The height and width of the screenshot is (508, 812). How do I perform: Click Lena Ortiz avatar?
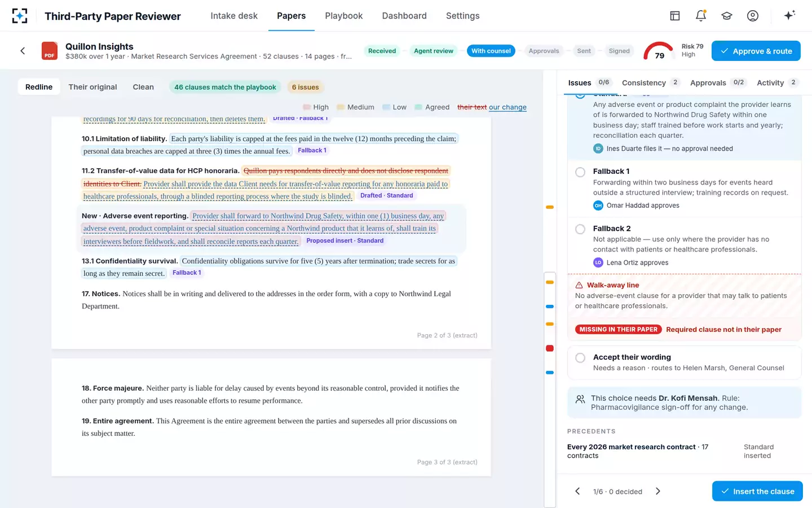(x=598, y=262)
